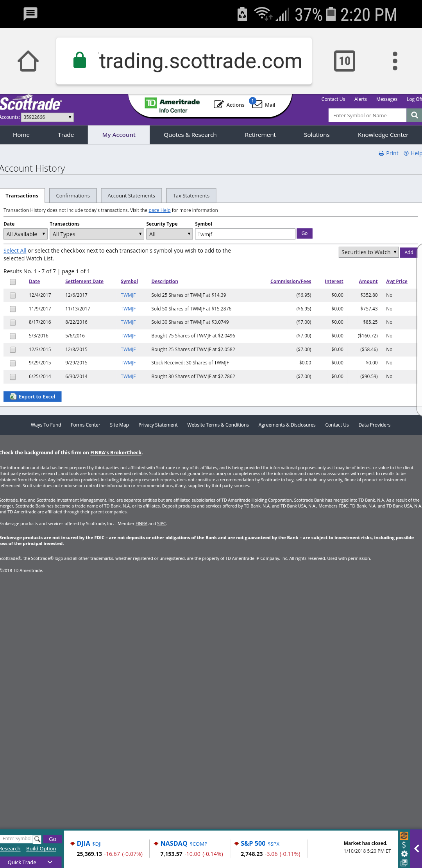Check the 5/3/2016 transaction checkbox

coord(13,336)
